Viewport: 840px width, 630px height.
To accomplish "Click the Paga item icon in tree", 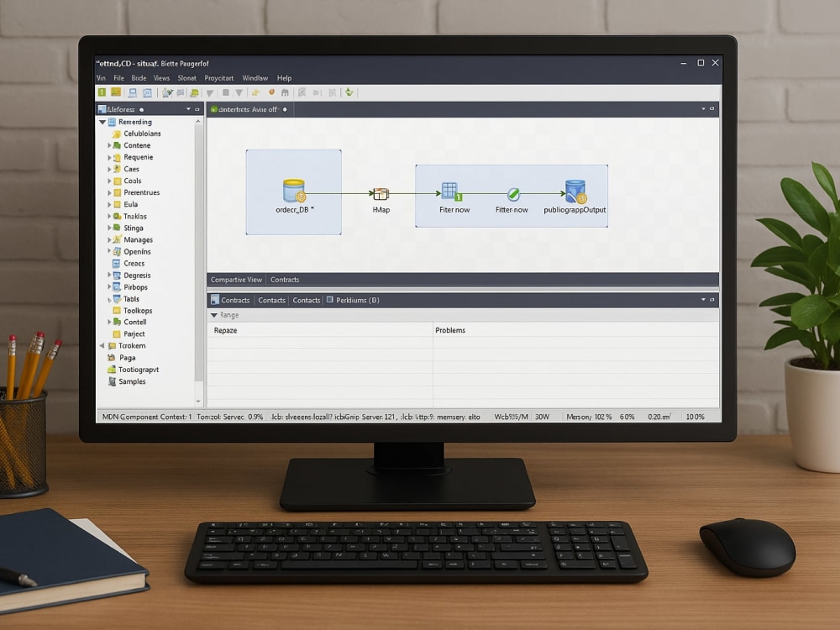I will point(112,357).
